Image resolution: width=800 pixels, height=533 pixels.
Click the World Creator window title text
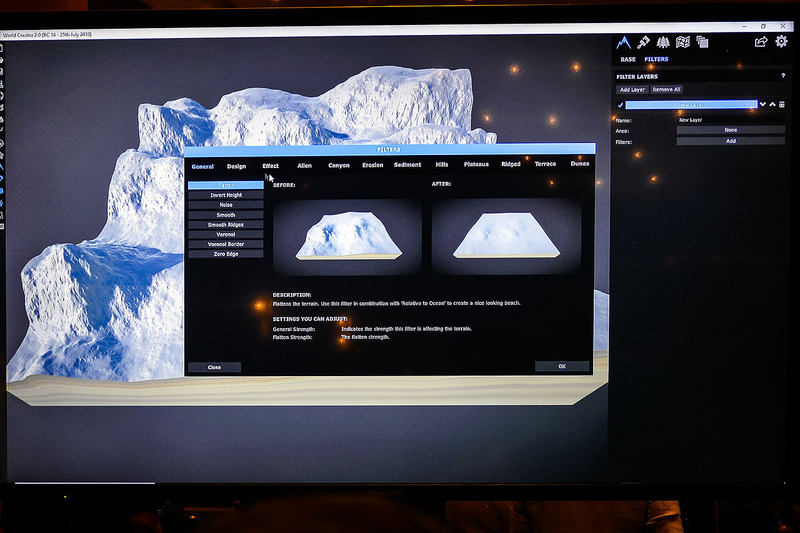(x=47, y=35)
